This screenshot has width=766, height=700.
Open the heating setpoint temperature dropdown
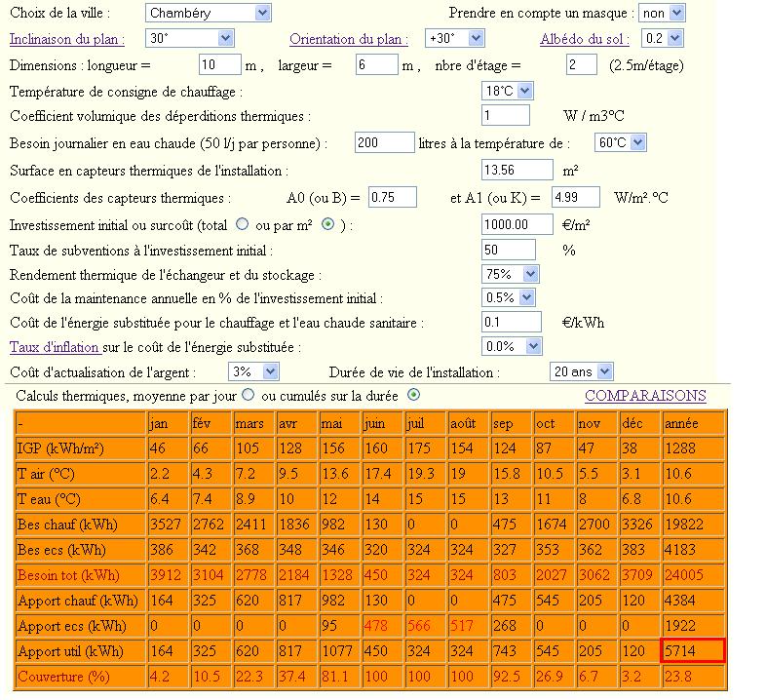click(508, 91)
